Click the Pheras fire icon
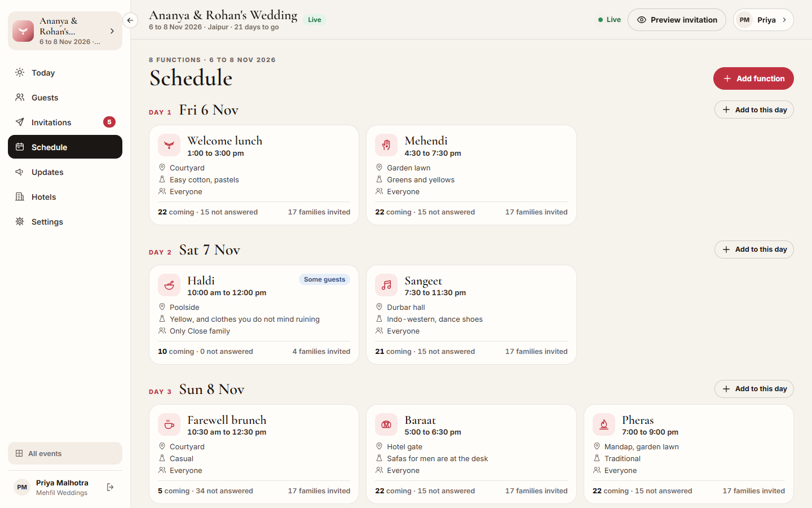This screenshot has height=508, width=812. tap(604, 424)
